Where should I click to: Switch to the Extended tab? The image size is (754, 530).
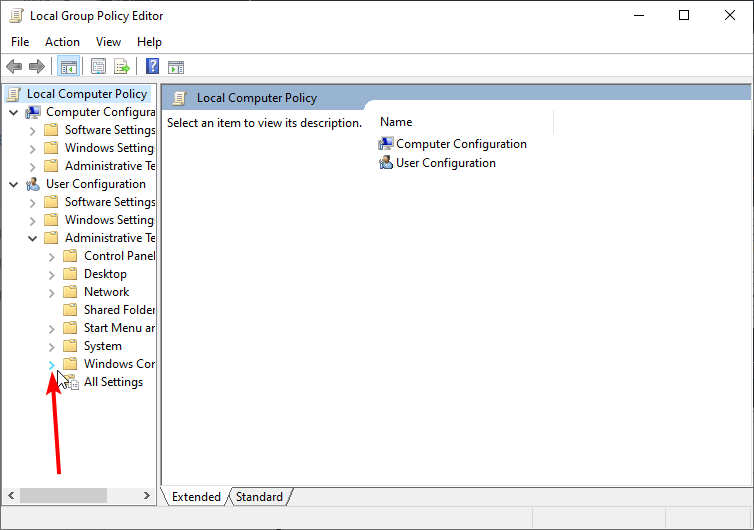pos(196,496)
